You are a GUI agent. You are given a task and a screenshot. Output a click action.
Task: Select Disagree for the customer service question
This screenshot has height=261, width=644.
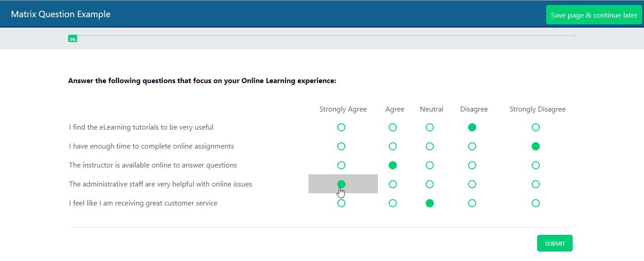(x=472, y=203)
